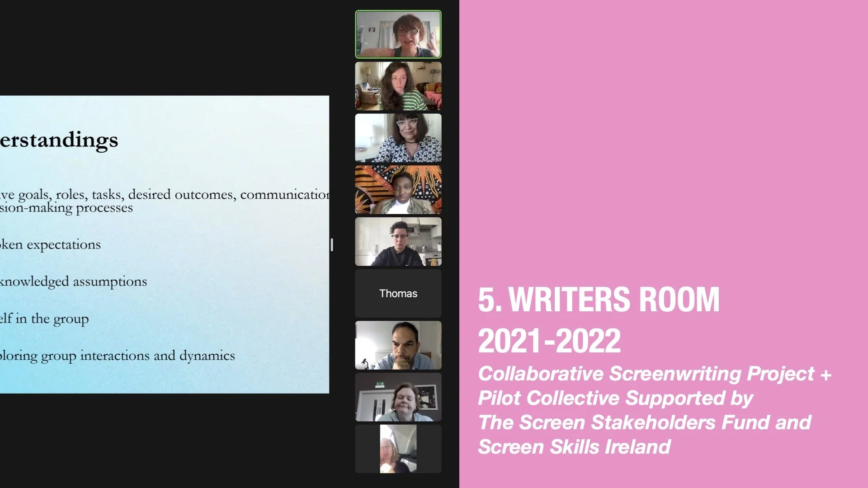Click the 'group interactions and dynamics' bullet

tap(118, 356)
